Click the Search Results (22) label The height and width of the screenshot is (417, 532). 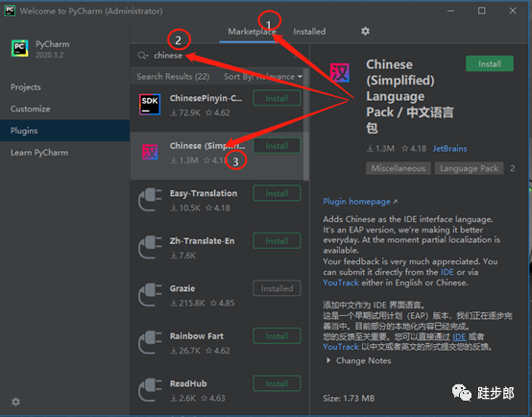pos(173,77)
